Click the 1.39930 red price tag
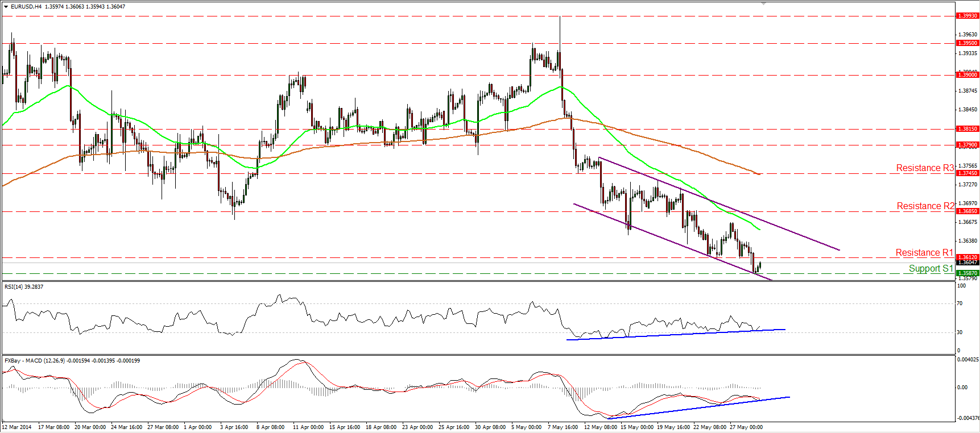This screenshot has width=980, height=433. point(967,16)
